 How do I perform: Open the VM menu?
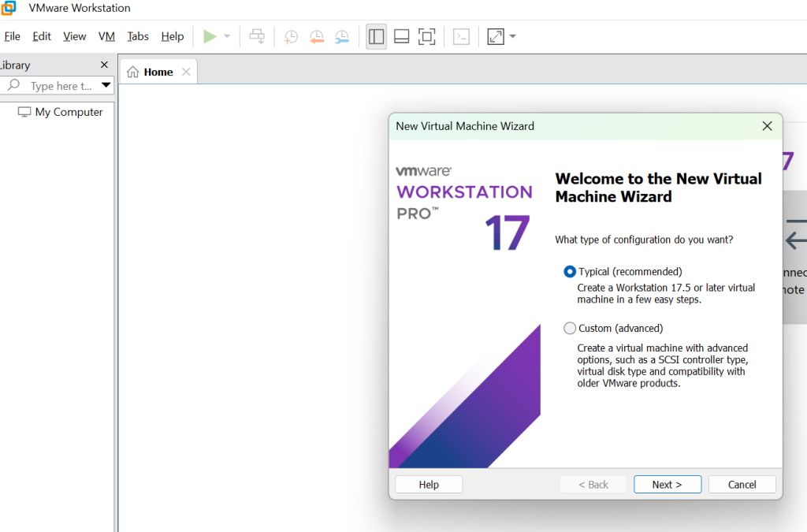[x=106, y=36]
